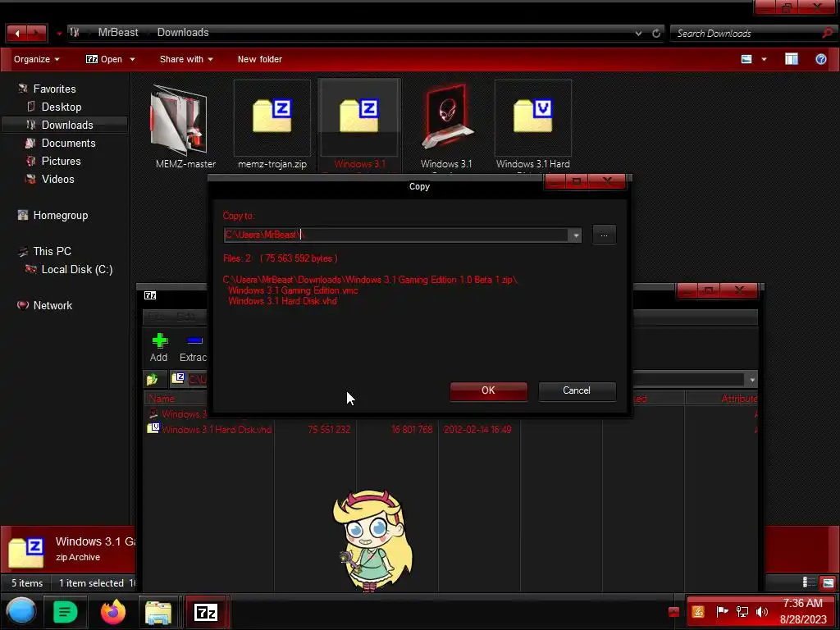
Task: Cancel the Copy dialog
Action: [577, 390]
